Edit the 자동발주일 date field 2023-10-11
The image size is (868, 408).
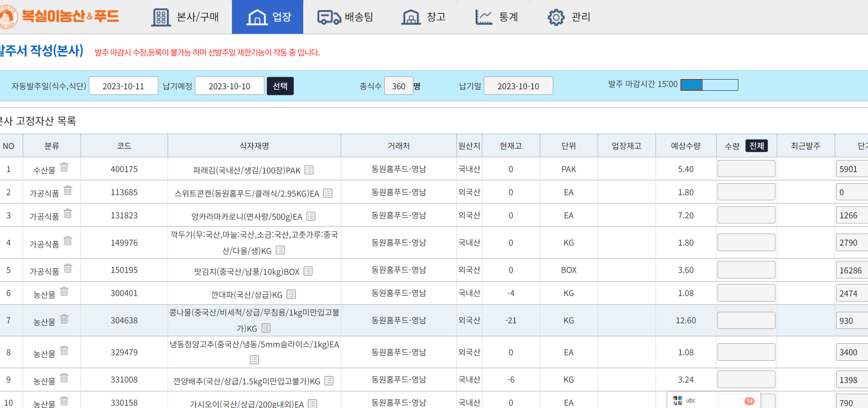pyautogui.click(x=124, y=86)
